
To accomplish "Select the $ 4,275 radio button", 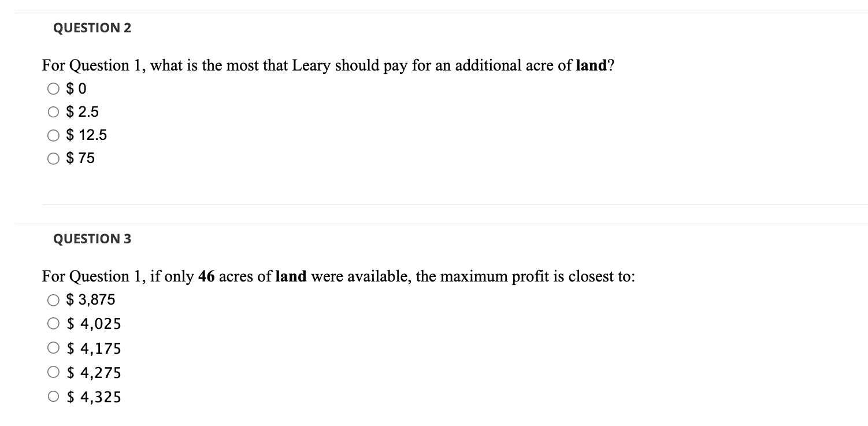I will click(x=54, y=373).
